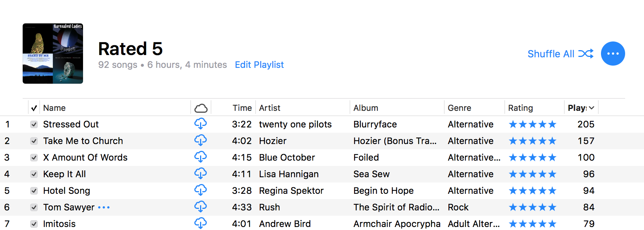The width and height of the screenshot is (644, 230).
Task: Sort by the cloud status column header
Action: pos(201,108)
